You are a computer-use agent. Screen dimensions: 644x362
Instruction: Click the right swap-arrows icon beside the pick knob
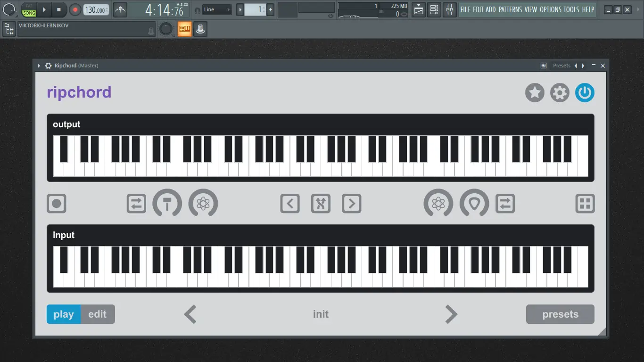pos(505,204)
